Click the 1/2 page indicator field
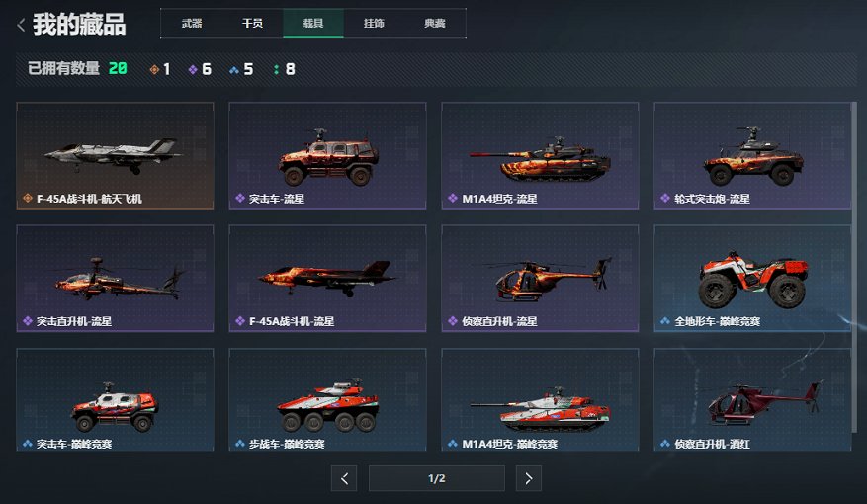Screen dimensions: 867x504 point(437,478)
